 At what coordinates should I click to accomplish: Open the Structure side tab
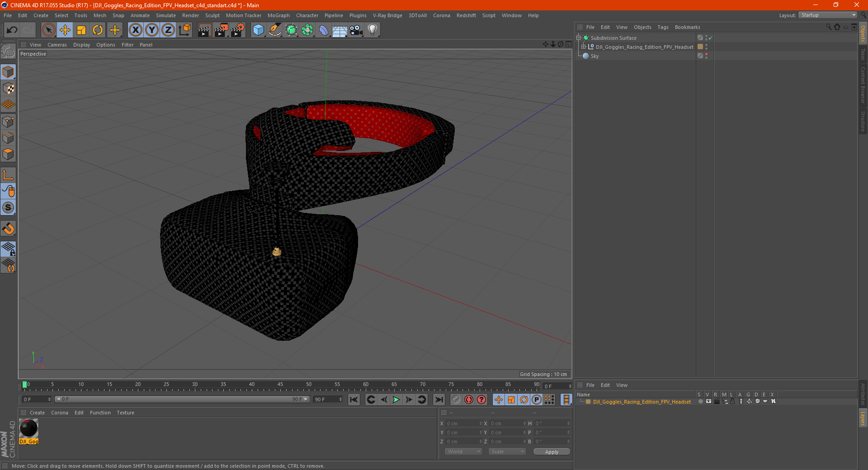[863, 121]
